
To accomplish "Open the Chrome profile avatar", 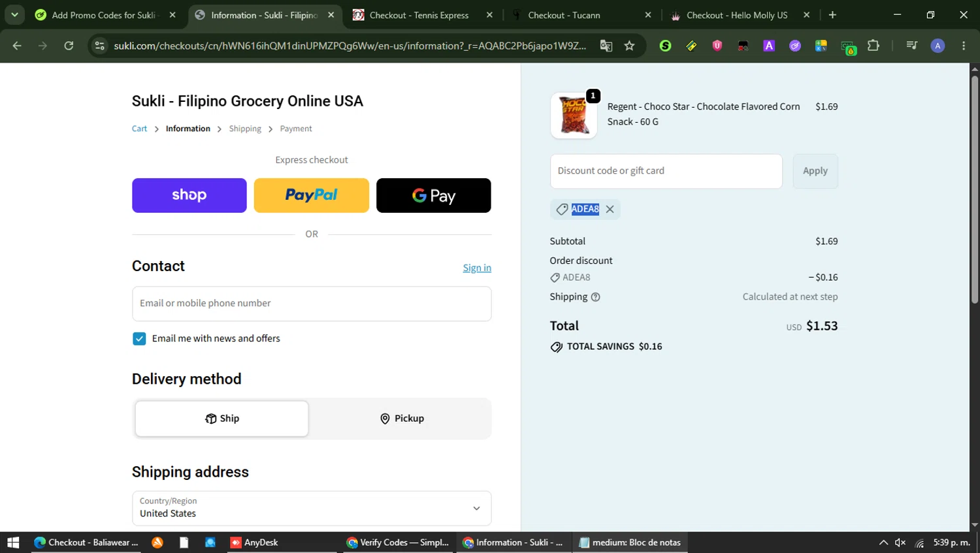I will pyautogui.click(x=938, y=46).
